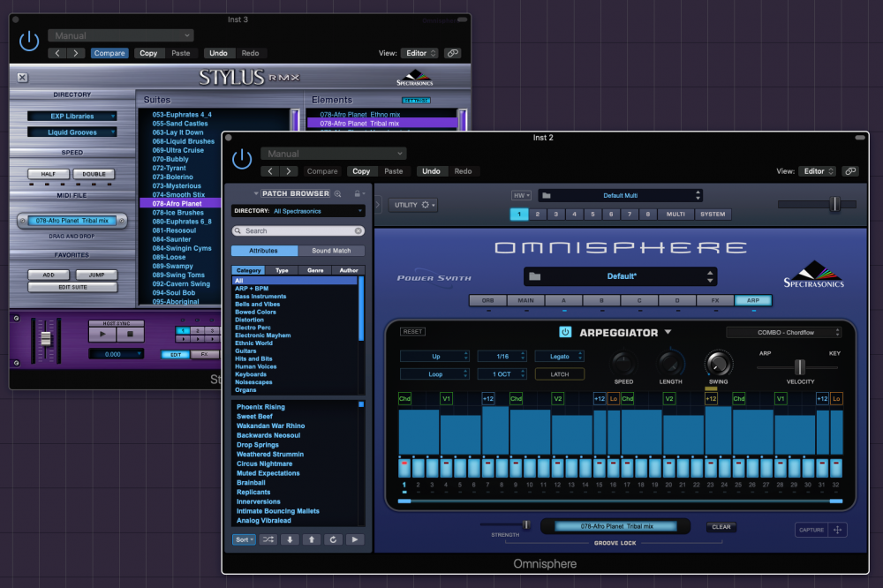This screenshot has width=883, height=588.
Task: Open the Directory All Spectrasonics dropdown
Action: tap(298, 211)
